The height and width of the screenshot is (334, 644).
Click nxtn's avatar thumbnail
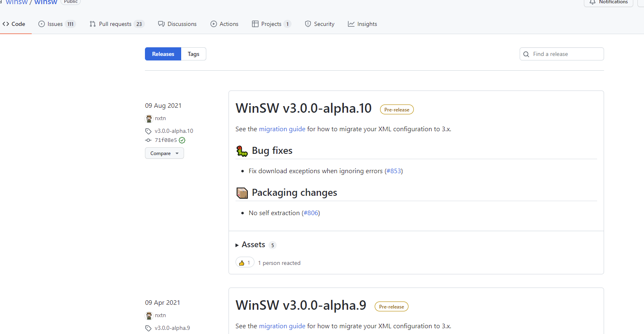[148, 118]
